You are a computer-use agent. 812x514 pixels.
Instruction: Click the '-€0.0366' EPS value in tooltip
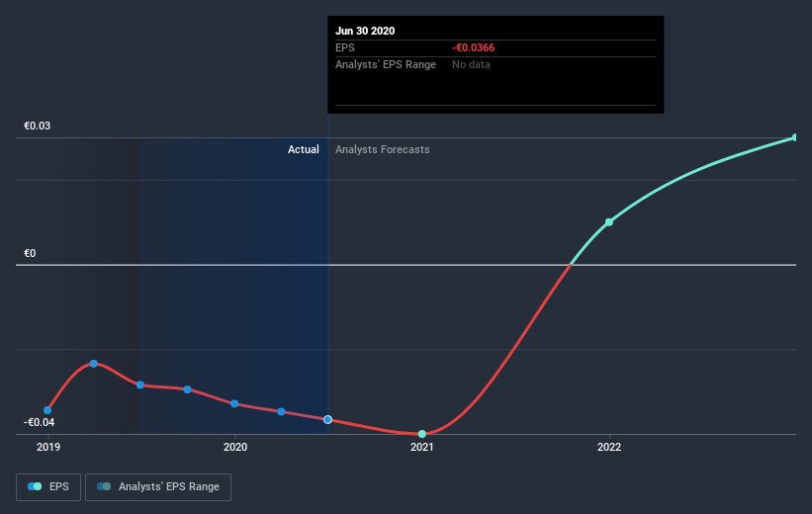click(x=474, y=47)
